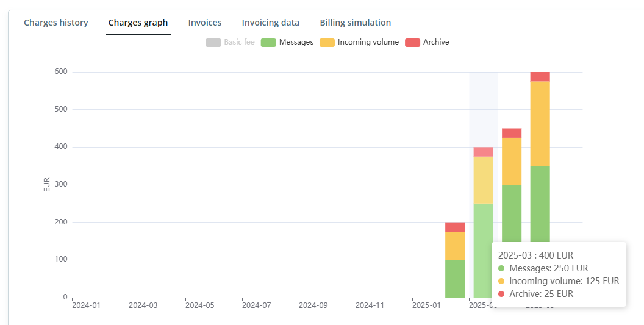
Task: Click the 450 EUR bar's orange Incoming volume segment
Action: [x=512, y=161]
